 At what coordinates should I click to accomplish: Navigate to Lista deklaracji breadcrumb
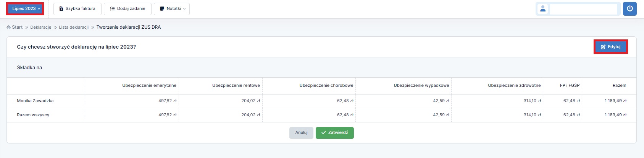click(x=74, y=28)
